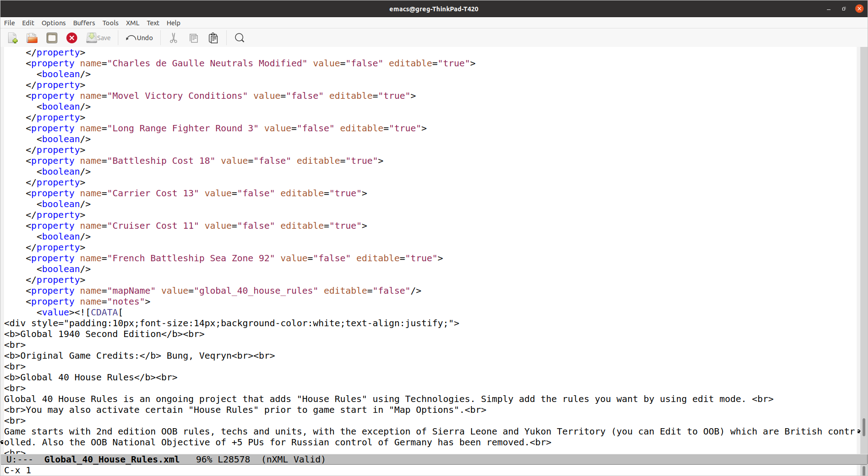Viewport: 868px width, 476px height.
Task: Click editable="false" on the mapName line
Action: (x=367, y=291)
